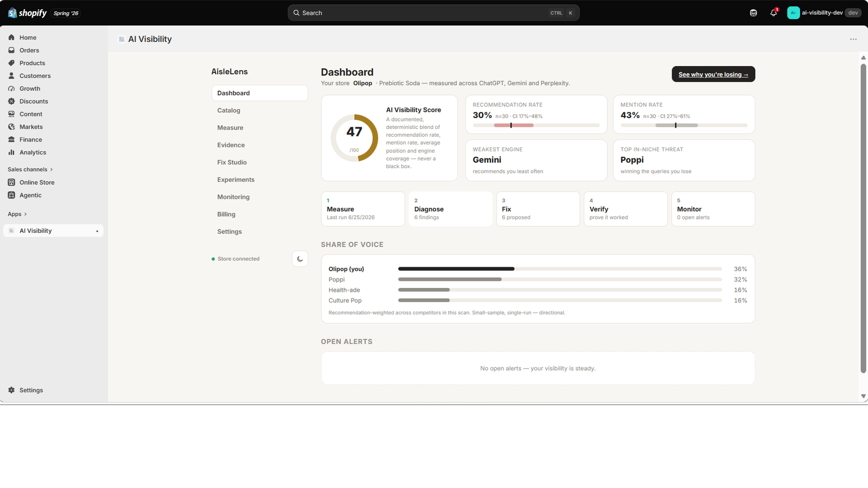Open the Measure section in AisleLens menu
868x488 pixels.
coord(260,128)
